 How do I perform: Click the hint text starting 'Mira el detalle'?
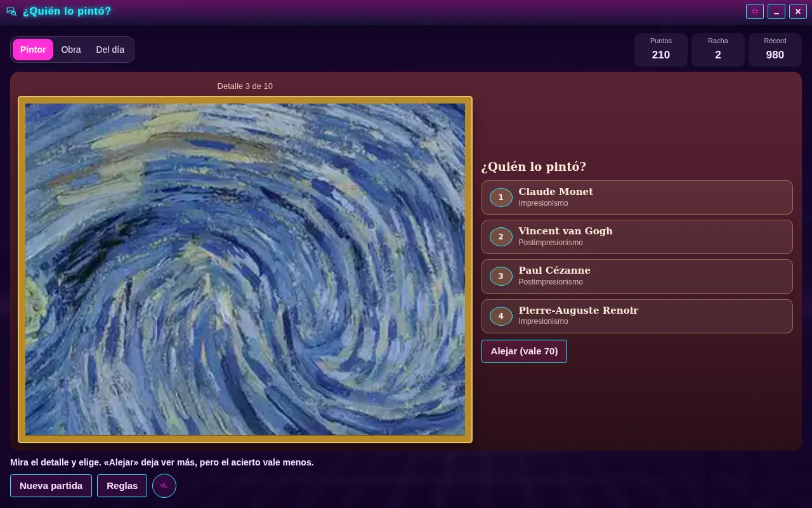click(162, 462)
